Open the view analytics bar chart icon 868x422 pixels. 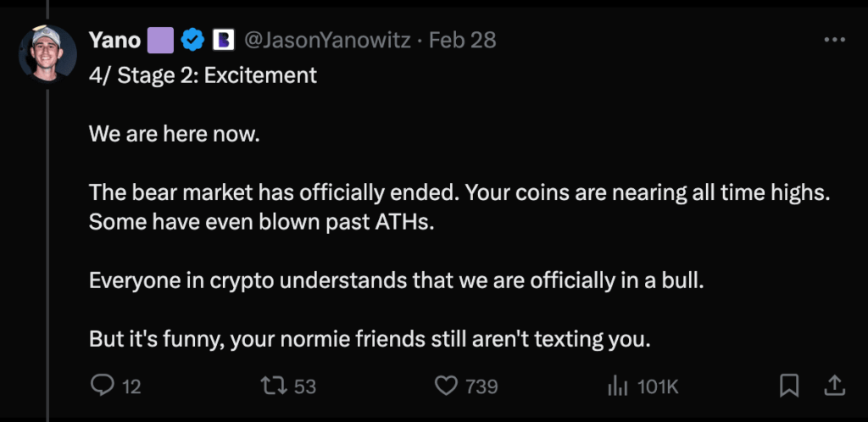pos(616,386)
